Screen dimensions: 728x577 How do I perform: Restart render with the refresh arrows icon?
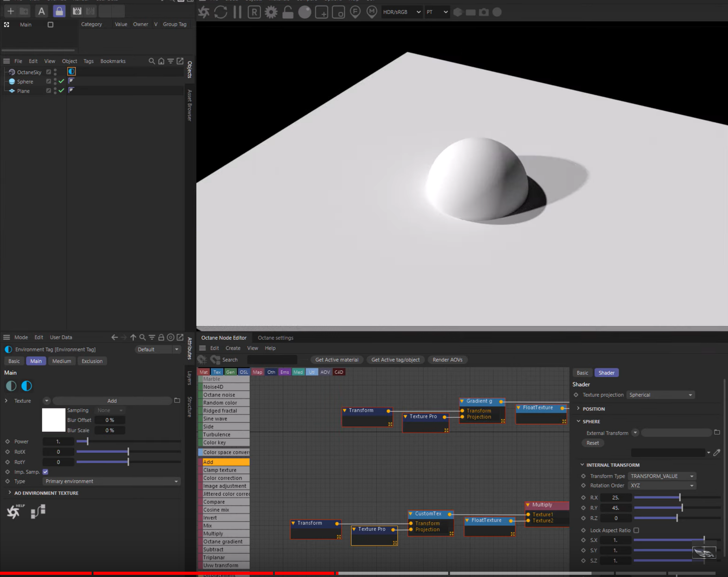[221, 12]
